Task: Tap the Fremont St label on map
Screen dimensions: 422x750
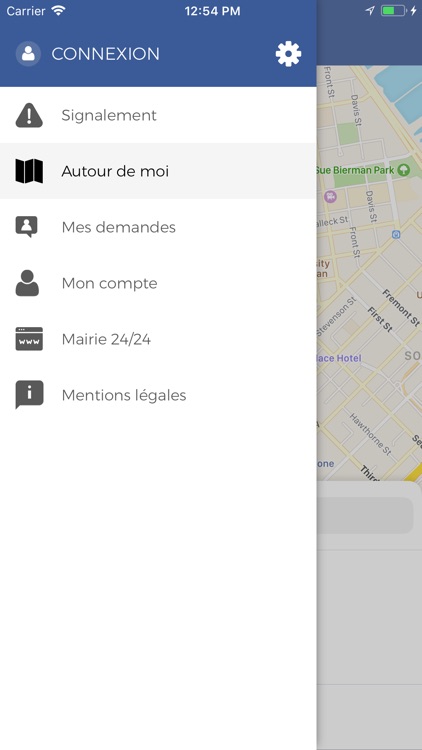Action: (x=401, y=308)
